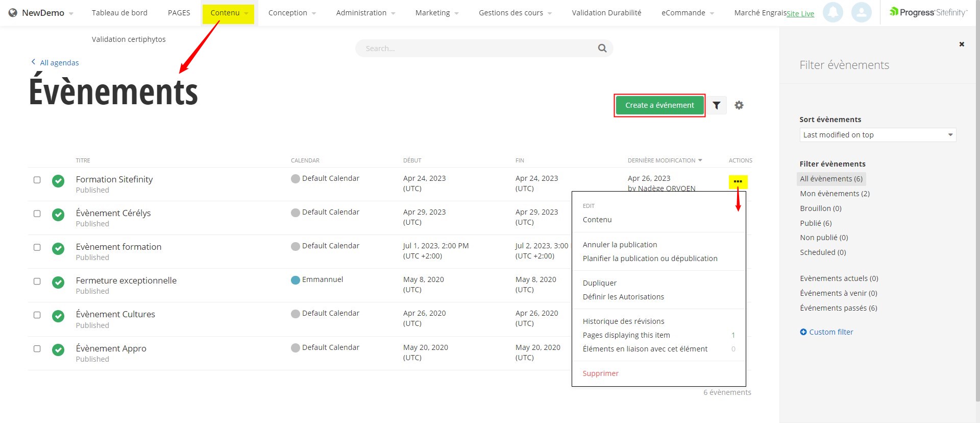The width and height of the screenshot is (980, 423).
Task: Open the user profile avatar icon
Action: click(x=861, y=12)
